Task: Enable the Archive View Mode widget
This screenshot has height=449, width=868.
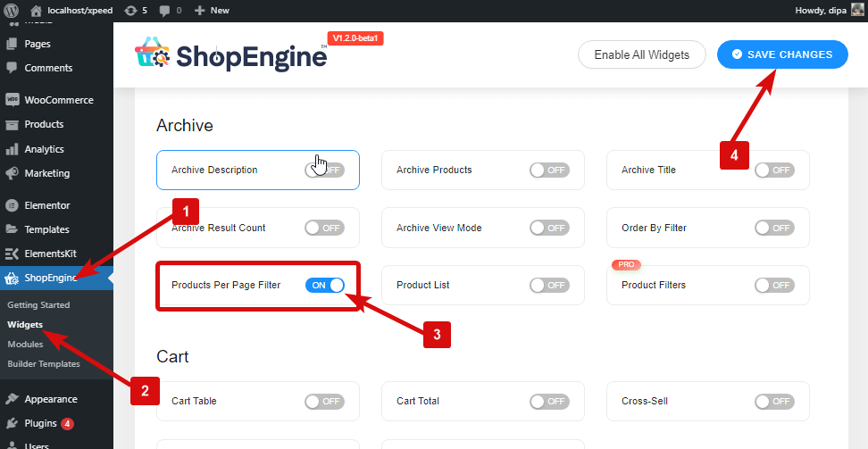Action: [549, 228]
